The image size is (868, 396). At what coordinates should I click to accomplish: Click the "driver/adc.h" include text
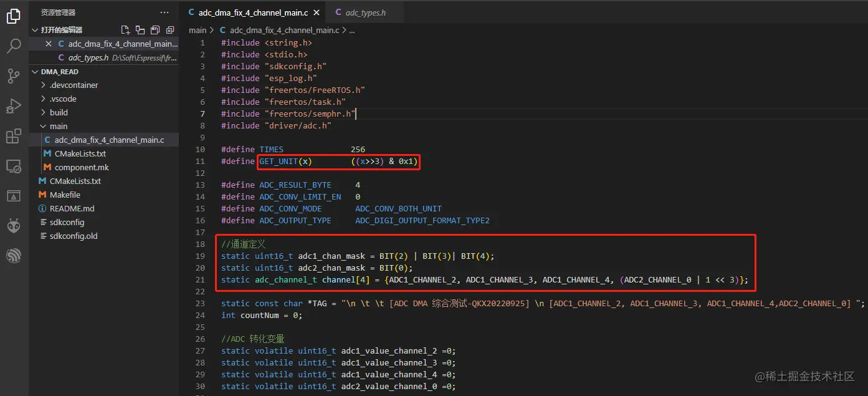[298, 125]
